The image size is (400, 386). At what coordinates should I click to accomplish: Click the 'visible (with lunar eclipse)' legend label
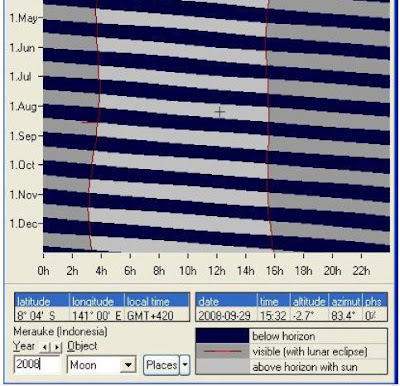(x=310, y=351)
